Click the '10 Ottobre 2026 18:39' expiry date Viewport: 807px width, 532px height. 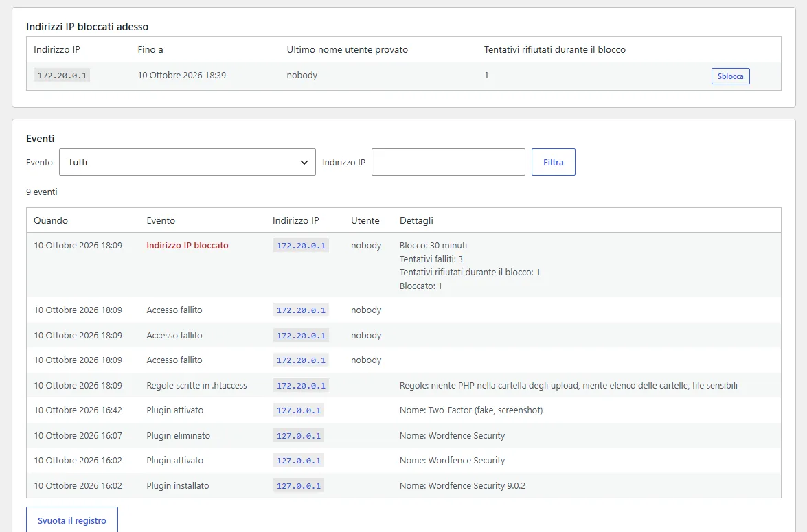[x=182, y=75]
